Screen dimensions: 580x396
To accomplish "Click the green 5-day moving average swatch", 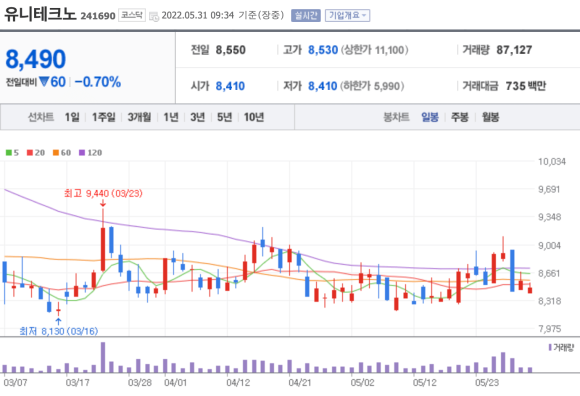I will (9, 153).
